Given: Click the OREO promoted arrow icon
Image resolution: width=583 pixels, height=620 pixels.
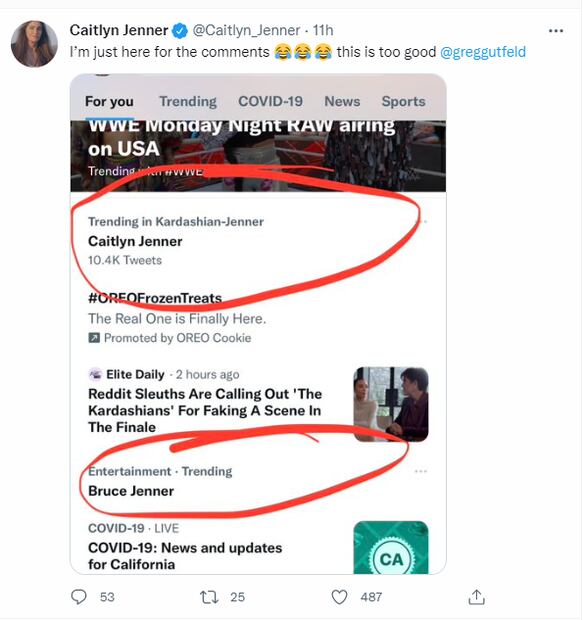Looking at the screenshot, I should [94, 338].
